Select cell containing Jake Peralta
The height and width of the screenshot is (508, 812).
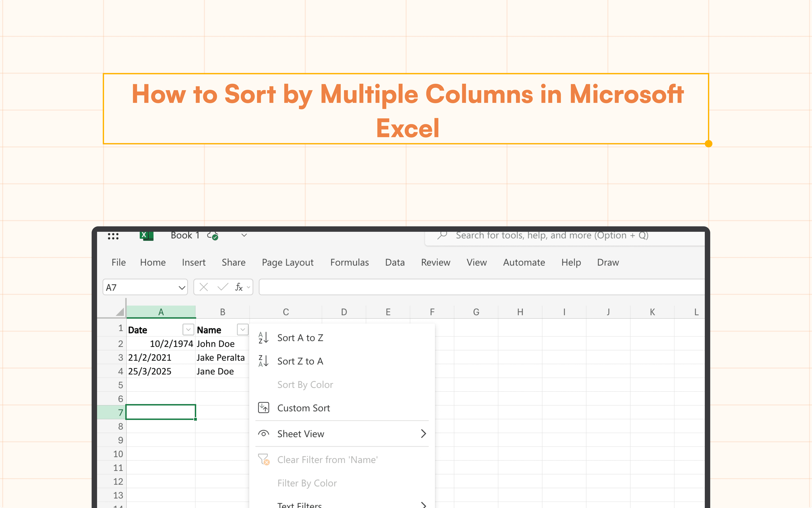click(x=223, y=358)
